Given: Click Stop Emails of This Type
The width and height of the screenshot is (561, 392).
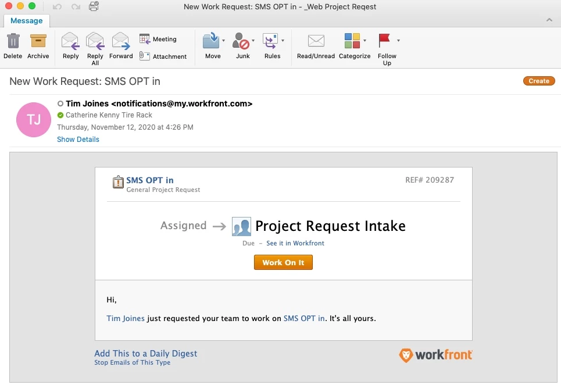Looking at the screenshot, I should pos(133,362).
